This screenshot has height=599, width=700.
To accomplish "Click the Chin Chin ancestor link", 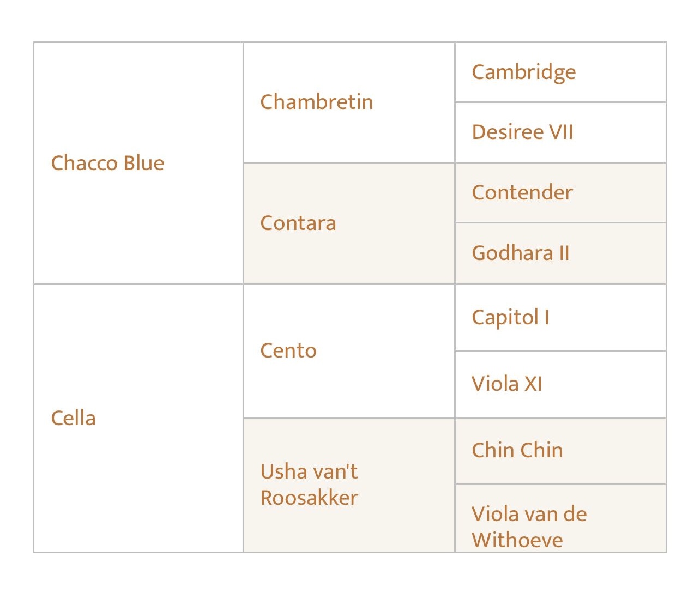I will tap(517, 450).
